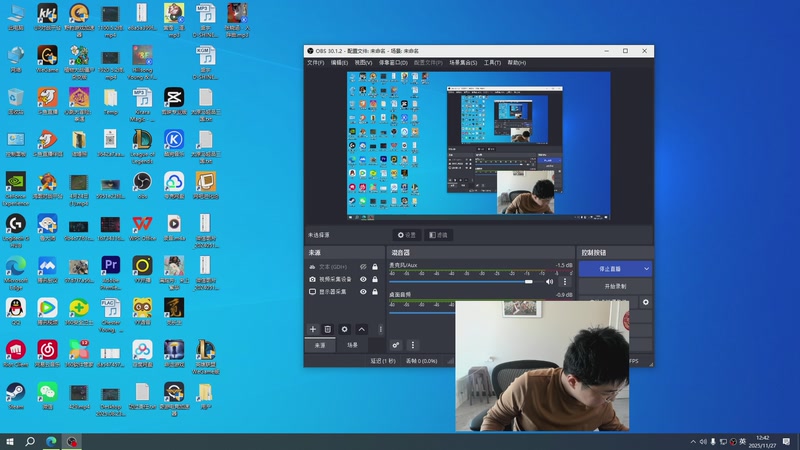Open the notification center icon in taskbar
800x450 pixels.
pyautogui.click(x=786, y=442)
